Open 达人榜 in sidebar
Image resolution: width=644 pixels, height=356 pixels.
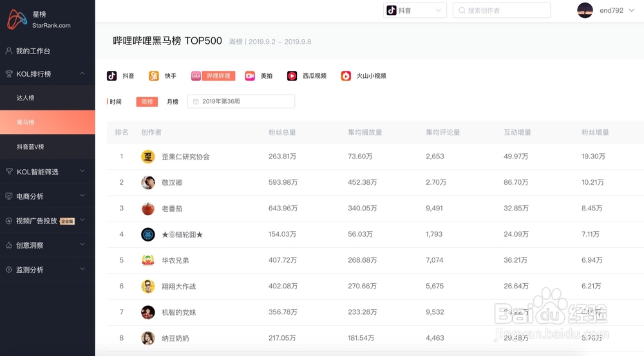[x=48, y=98]
